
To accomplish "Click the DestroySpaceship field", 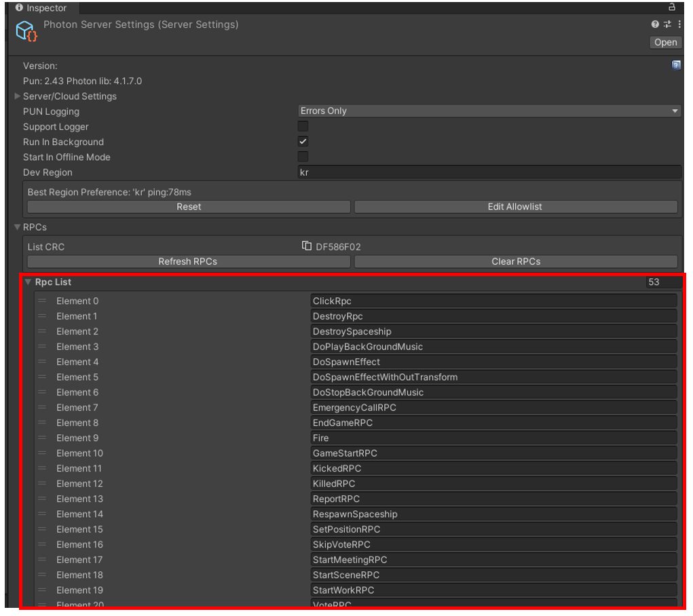I will pos(493,332).
